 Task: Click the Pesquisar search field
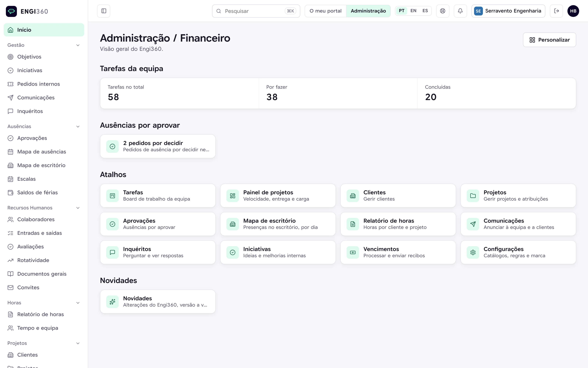(x=256, y=11)
